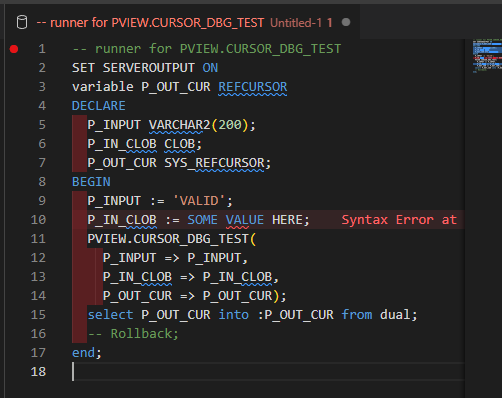This screenshot has width=502, height=398.
Task: Click the unsaved-changes dot on the Untitled-1 tab
Action: [346, 22]
